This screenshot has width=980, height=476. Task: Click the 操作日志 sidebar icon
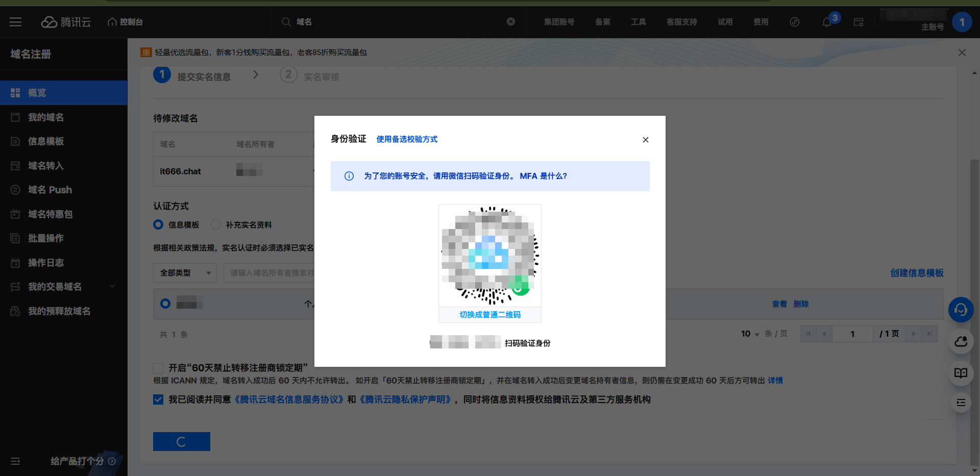click(15, 263)
